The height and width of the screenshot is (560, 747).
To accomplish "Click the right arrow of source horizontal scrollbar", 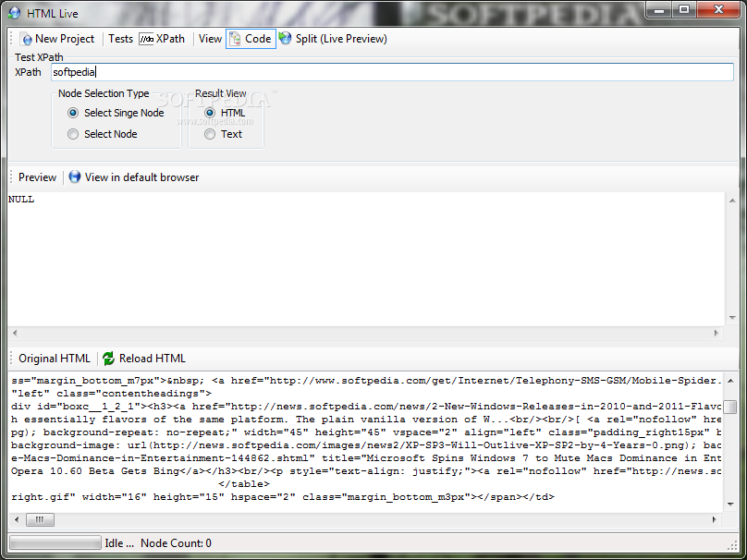I will pos(714,519).
